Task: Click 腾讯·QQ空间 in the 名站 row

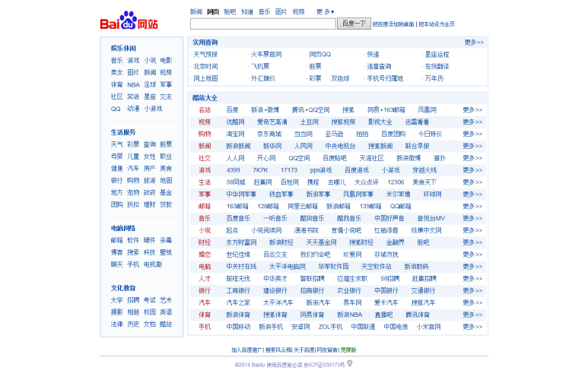Action: [x=311, y=109]
